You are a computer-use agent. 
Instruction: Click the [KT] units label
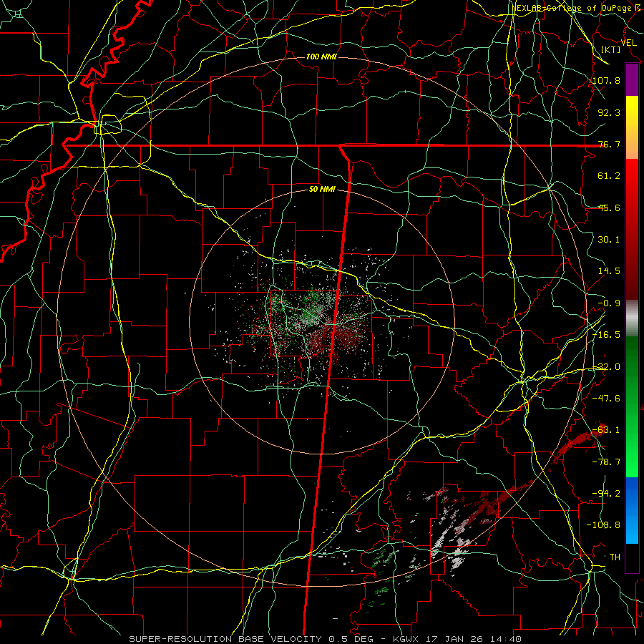(611, 49)
